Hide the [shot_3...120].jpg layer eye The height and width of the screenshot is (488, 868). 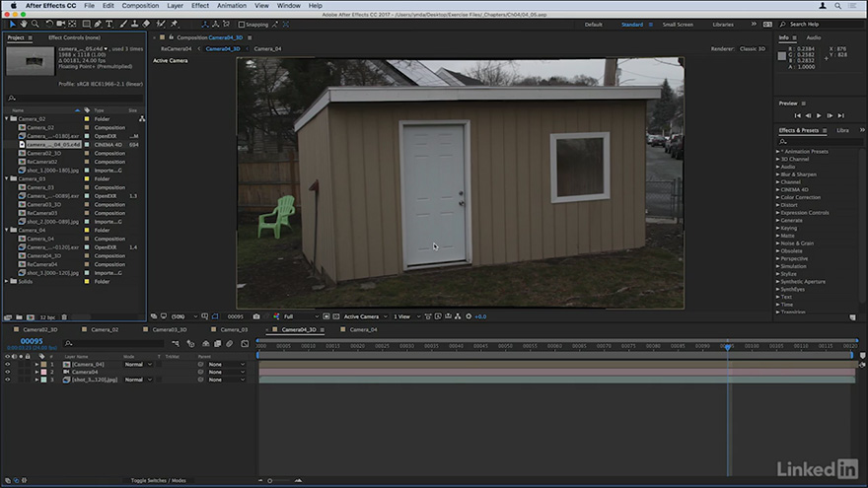(x=8, y=380)
